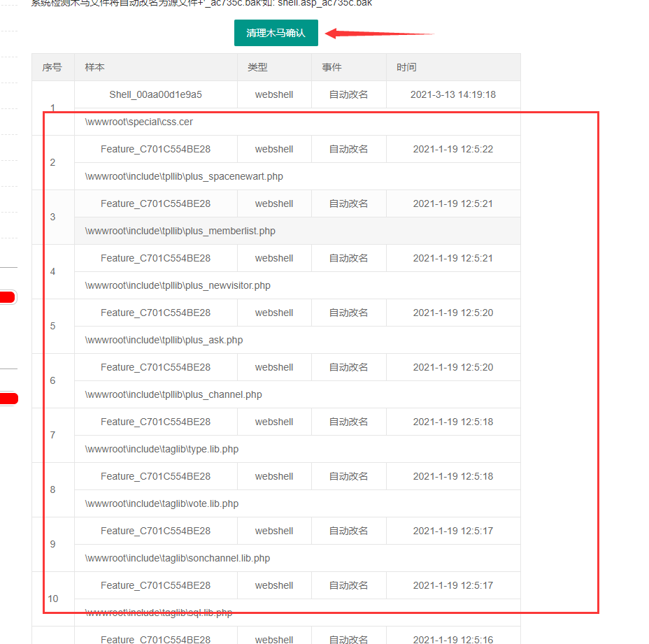Click the upper red pill on left edge
This screenshot has height=644, width=649.
[x=8, y=297]
